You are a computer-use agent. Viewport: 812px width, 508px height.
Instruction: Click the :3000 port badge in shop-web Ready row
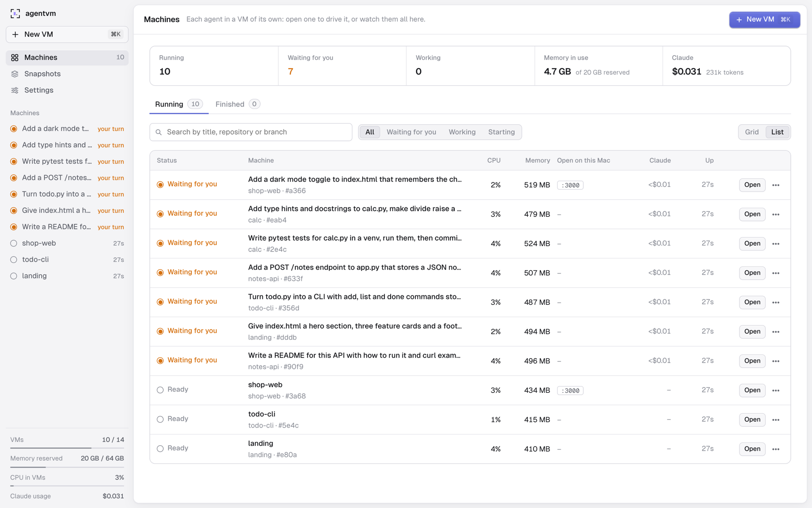[570, 391]
